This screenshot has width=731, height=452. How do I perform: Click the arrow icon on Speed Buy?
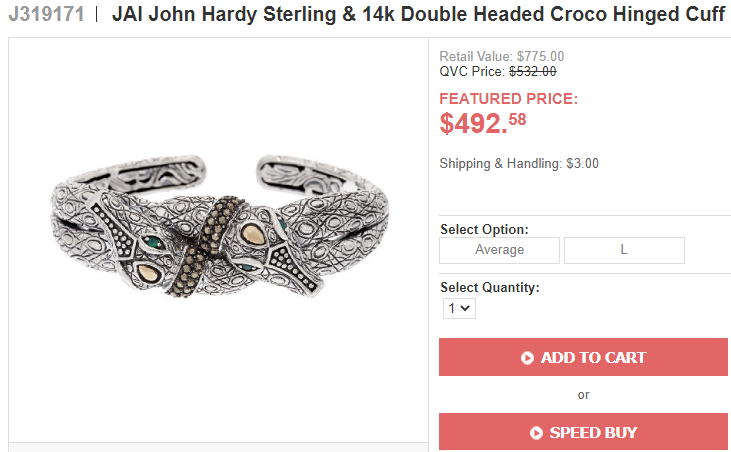click(536, 433)
